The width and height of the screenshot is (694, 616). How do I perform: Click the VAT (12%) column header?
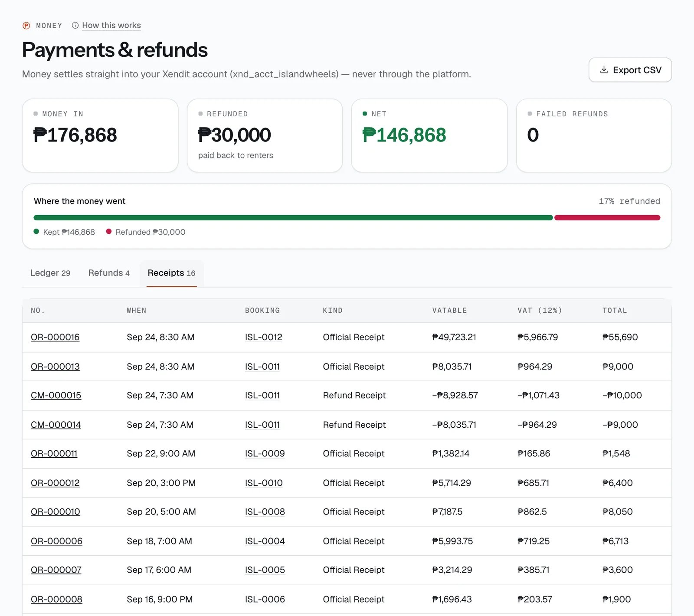[540, 311]
